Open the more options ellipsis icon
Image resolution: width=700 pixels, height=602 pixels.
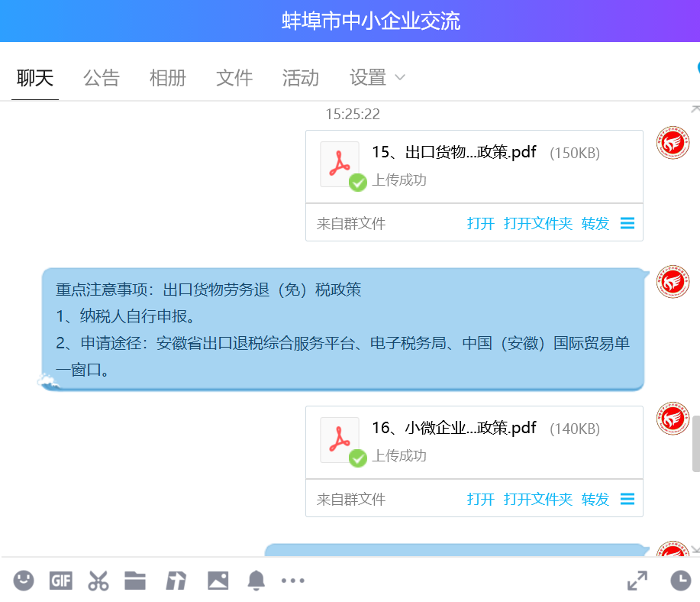[293, 581]
